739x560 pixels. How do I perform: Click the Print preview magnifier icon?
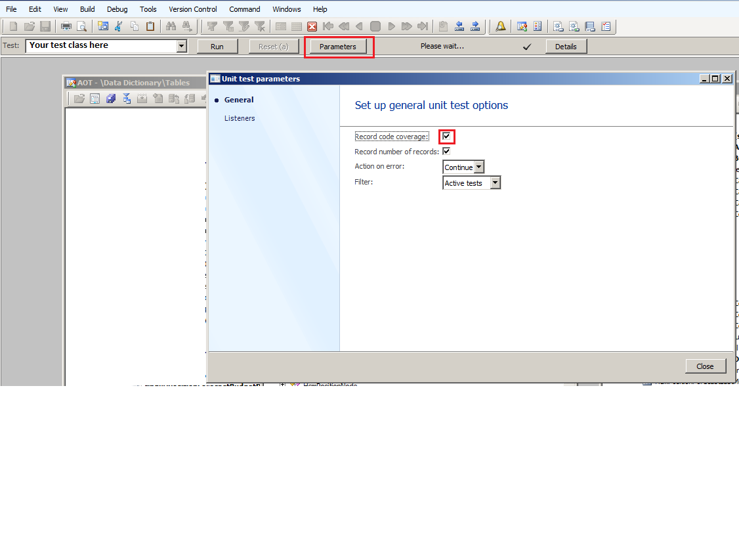pos(81,26)
